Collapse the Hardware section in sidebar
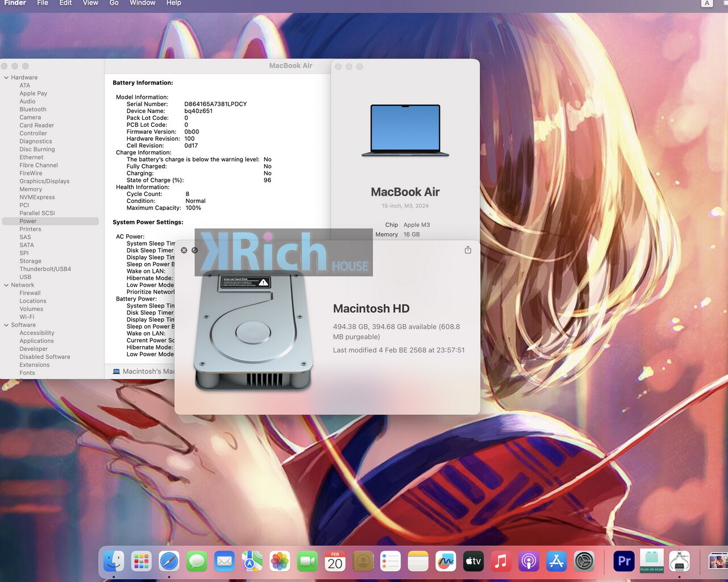Screen dimensions: 728x582 [6, 78]
